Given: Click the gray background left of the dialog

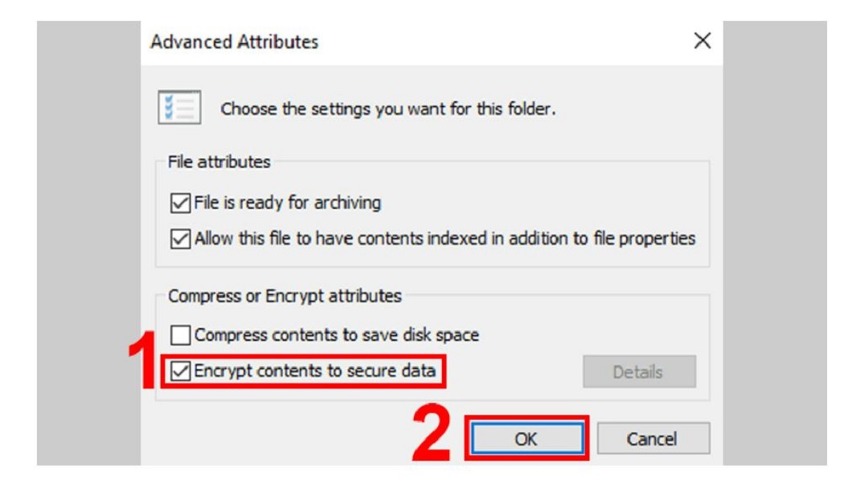Looking at the screenshot, I should tap(88, 243).
